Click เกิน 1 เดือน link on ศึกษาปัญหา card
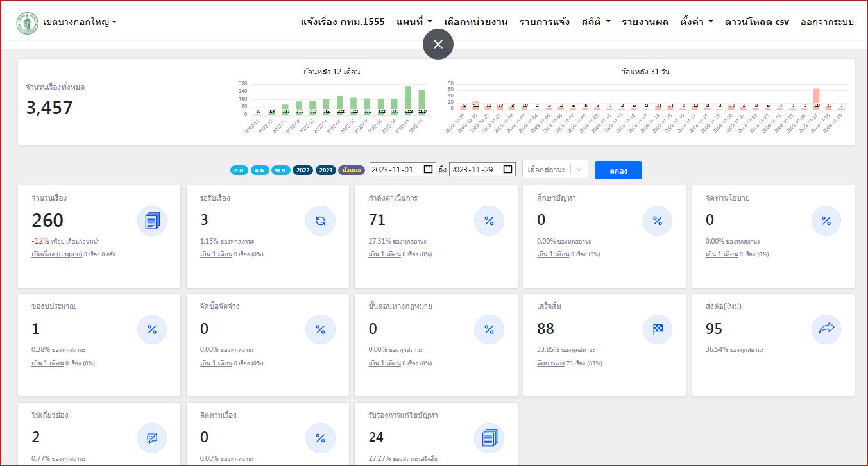 pos(554,254)
